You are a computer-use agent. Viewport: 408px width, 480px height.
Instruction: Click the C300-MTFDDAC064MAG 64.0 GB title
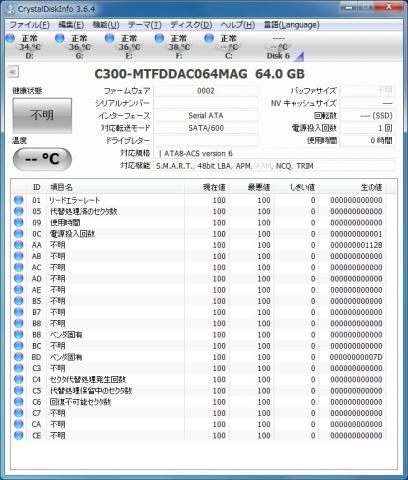(x=200, y=74)
